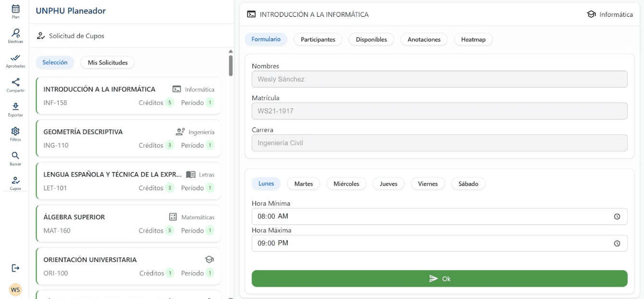This screenshot has width=644, height=299.
Task: Click the MAT-160 course code
Action: coord(57,231)
